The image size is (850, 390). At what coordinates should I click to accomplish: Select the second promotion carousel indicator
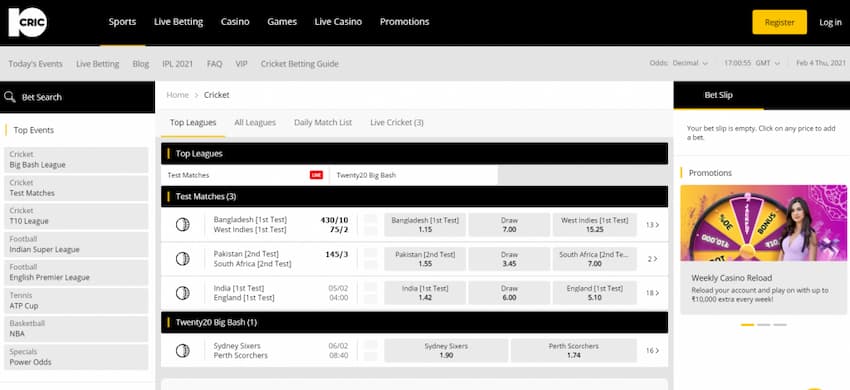764,324
